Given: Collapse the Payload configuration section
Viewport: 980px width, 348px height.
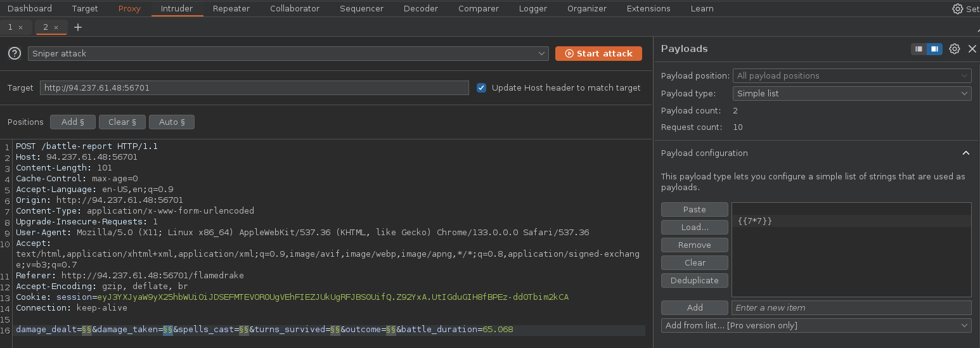Looking at the screenshot, I should tap(965, 153).
